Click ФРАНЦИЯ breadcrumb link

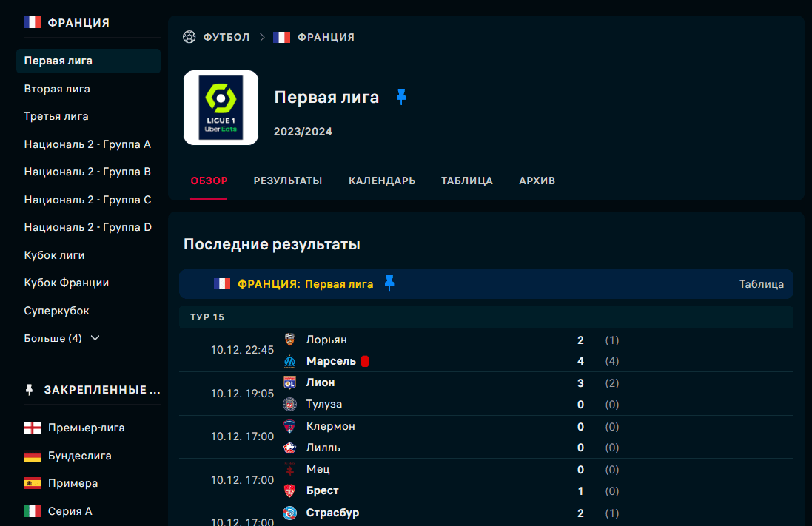(326, 37)
